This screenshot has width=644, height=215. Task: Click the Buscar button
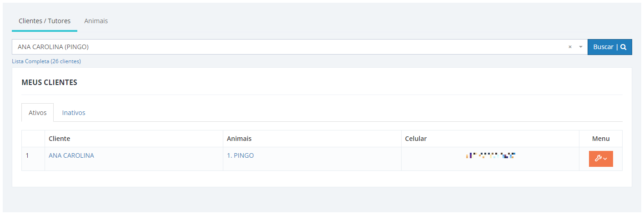pyautogui.click(x=610, y=47)
